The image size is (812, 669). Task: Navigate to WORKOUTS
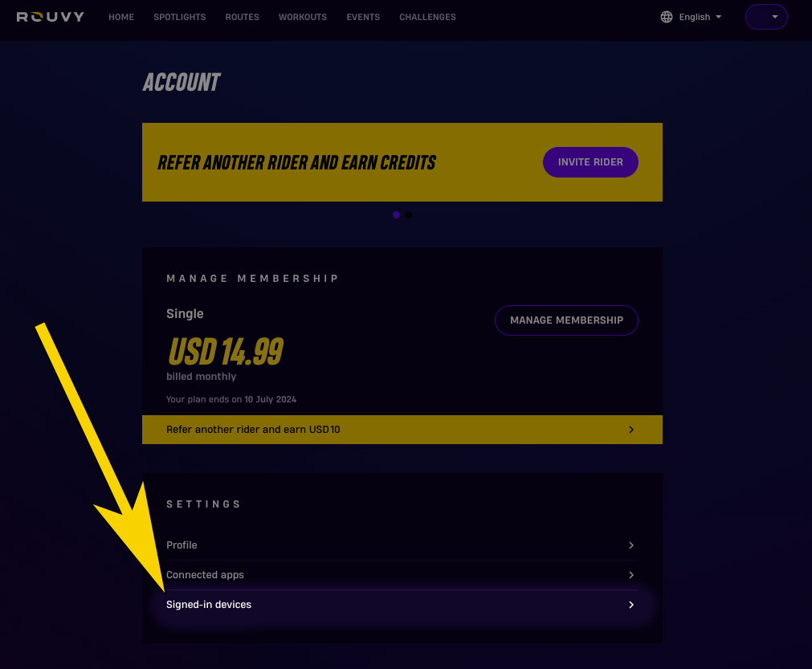click(x=303, y=17)
